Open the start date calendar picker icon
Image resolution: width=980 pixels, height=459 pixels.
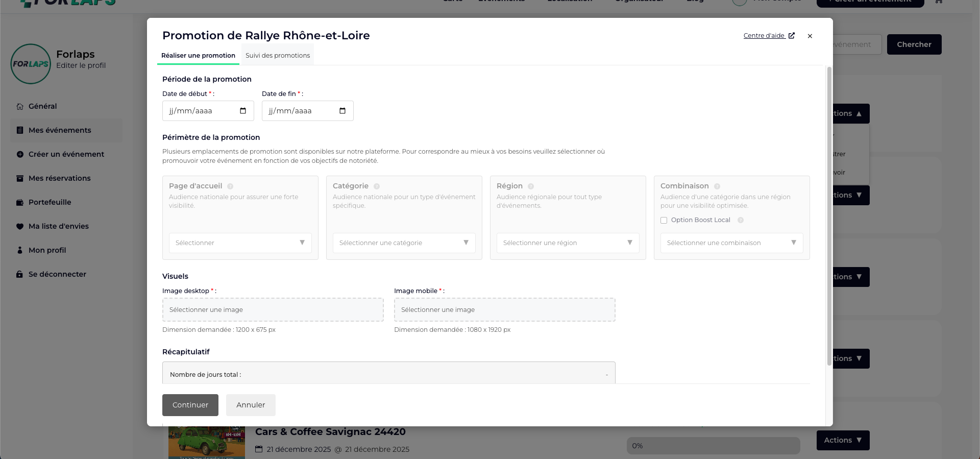243,111
